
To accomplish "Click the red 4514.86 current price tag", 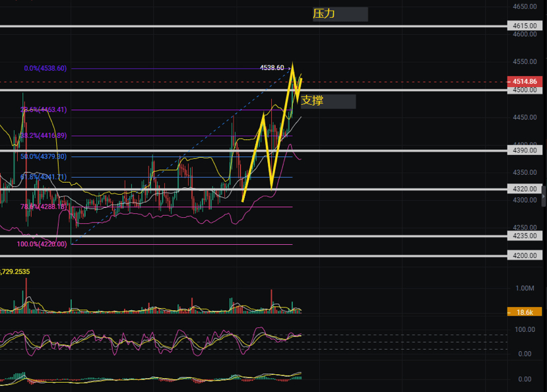I will pos(524,81).
